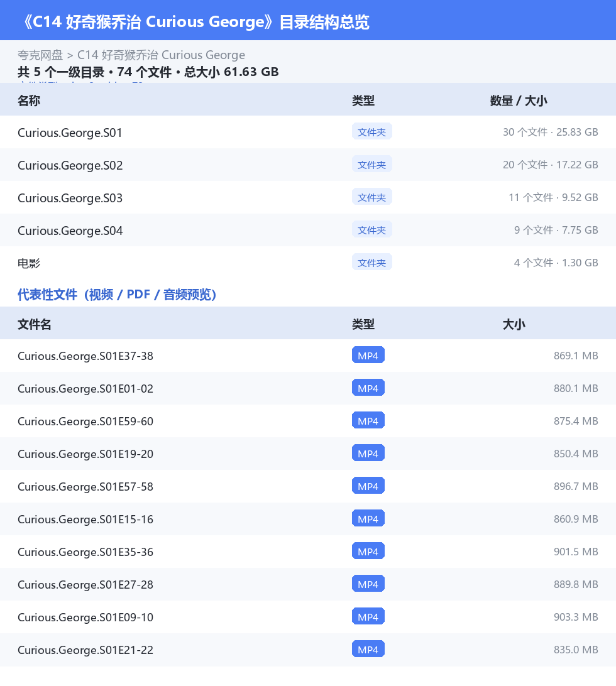Viewport: 616px width, 686px height.
Task: Click the 869.1 MB size value
Action: (x=576, y=356)
